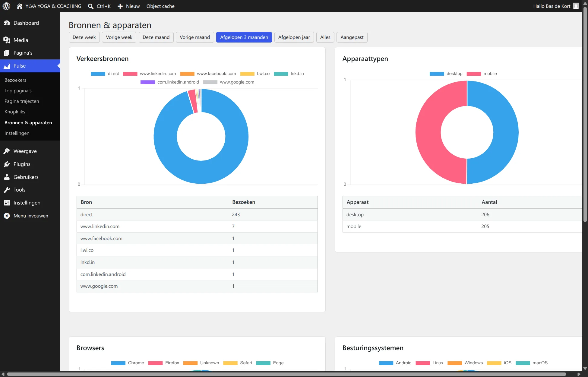Screen dimensions: 588x377
Task: Click the blue desktop half of Apparaattypen chart
Action: pos(506,133)
